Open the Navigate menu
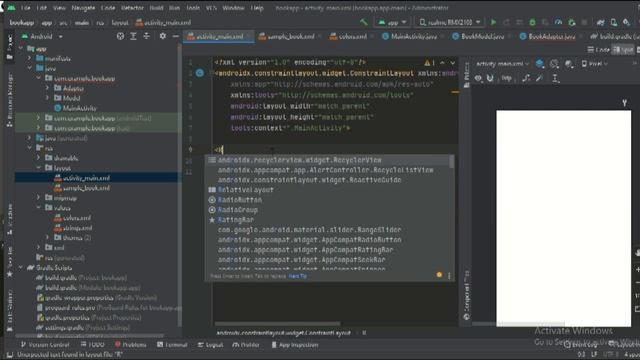Image resolution: width=640 pixels, height=360 pixels. pyautogui.click(x=83, y=8)
